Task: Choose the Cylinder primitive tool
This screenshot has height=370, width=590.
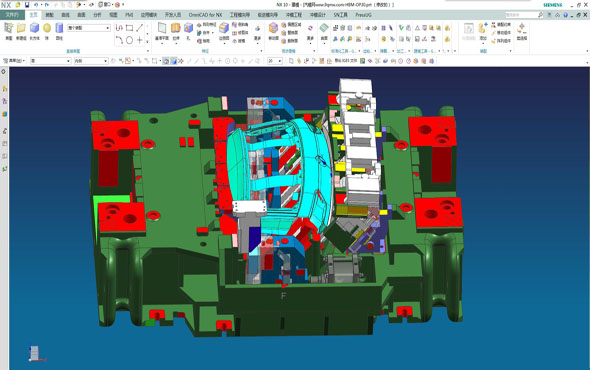Action: pos(59,28)
